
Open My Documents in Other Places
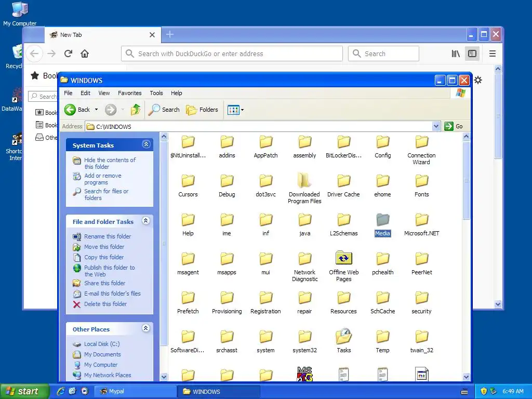(x=102, y=354)
